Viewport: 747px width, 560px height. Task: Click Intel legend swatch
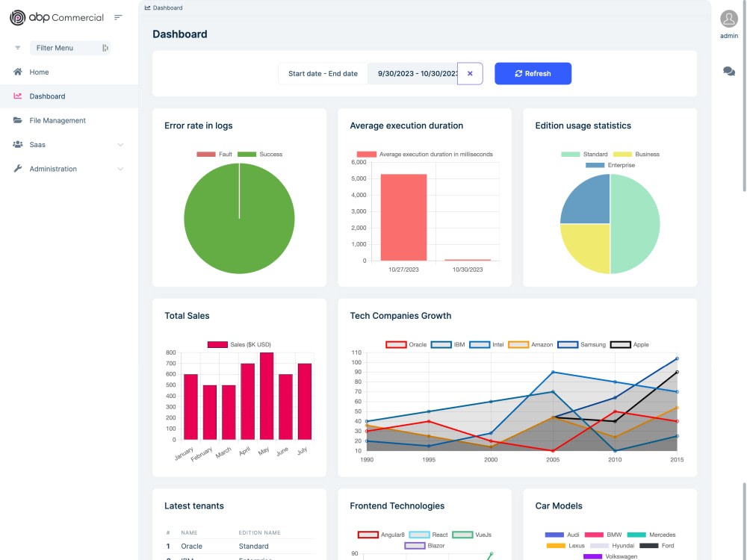tap(480, 344)
